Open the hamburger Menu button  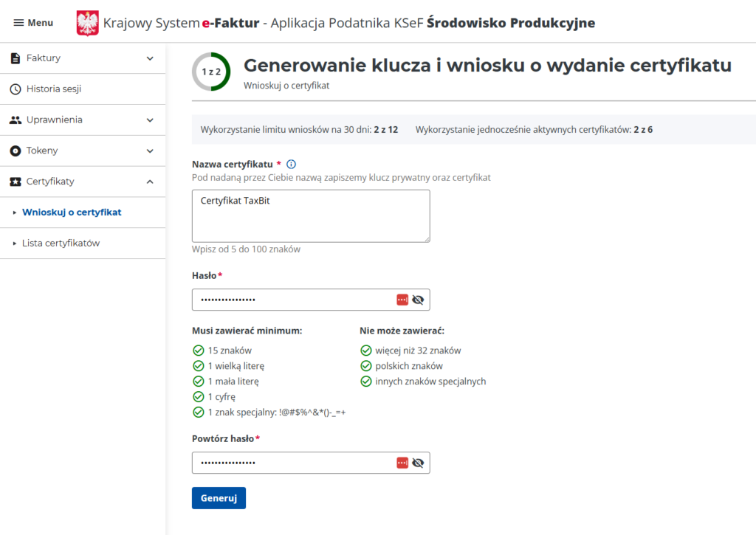[x=33, y=23]
